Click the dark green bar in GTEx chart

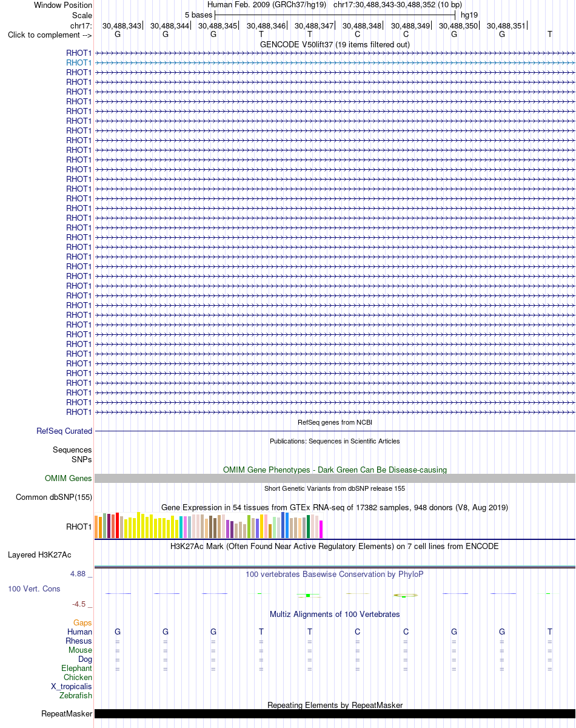[308, 527]
